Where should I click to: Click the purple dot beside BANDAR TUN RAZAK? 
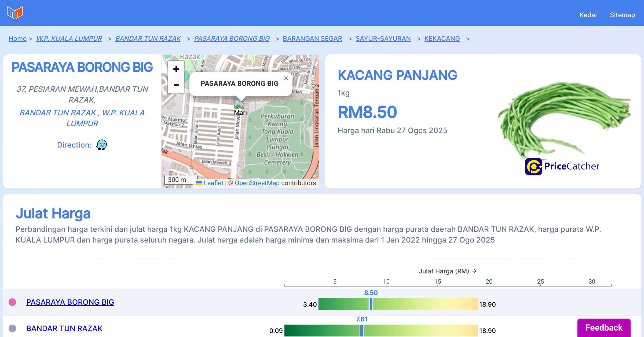coord(12,328)
